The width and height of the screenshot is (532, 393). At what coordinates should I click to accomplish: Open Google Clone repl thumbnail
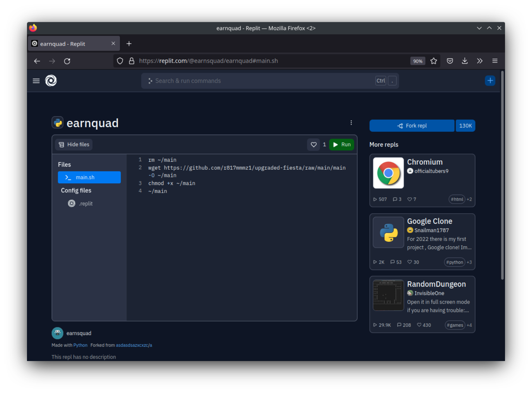click(x=388, y=232)
